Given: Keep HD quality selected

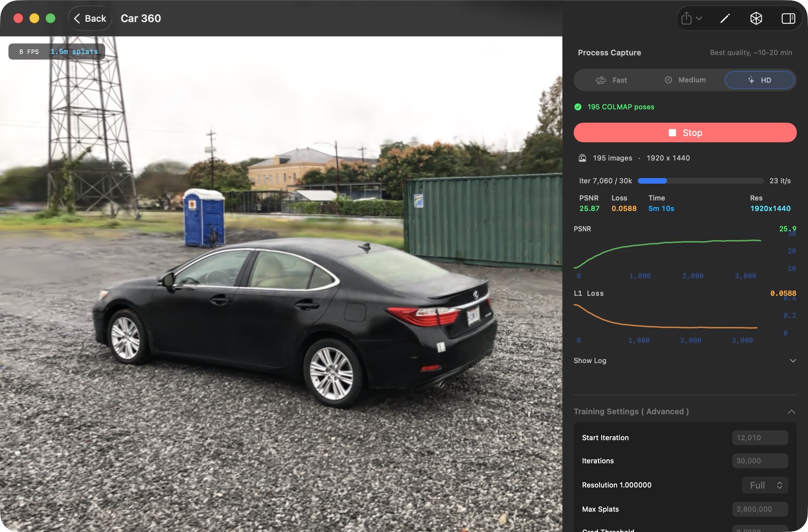Looking at the screenshot, I should 760,80.
